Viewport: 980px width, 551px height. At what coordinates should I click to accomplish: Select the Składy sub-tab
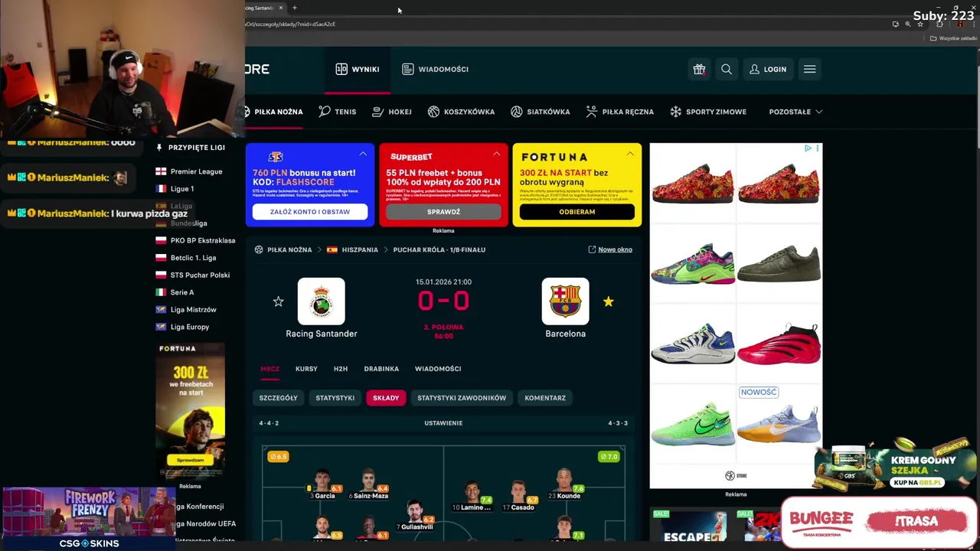(x=386, y=398)
